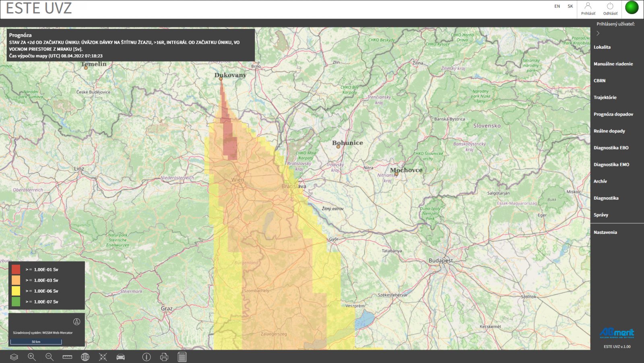Open the Trajektórie menu item
This screenshot has width=644, height=363.
click(605, 97)
